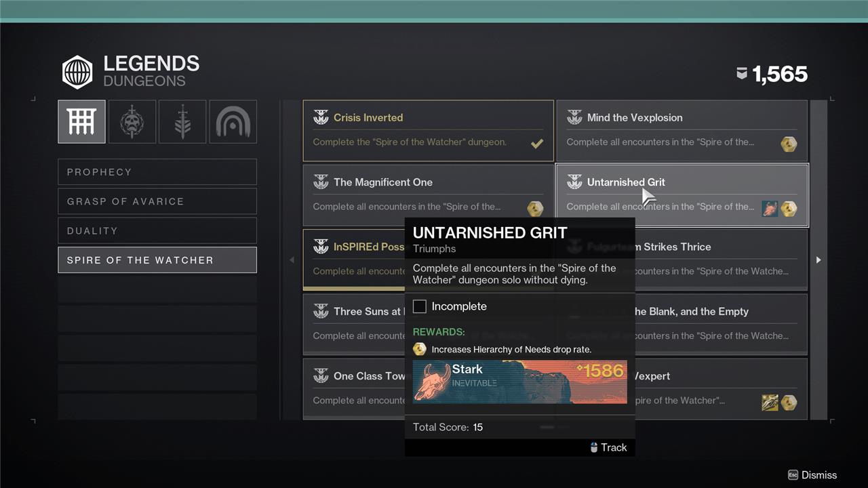The height and width of the screenshot is (488, 868).
Task: Go to previous triumphs page with left arrow
Action: [292, 260]
